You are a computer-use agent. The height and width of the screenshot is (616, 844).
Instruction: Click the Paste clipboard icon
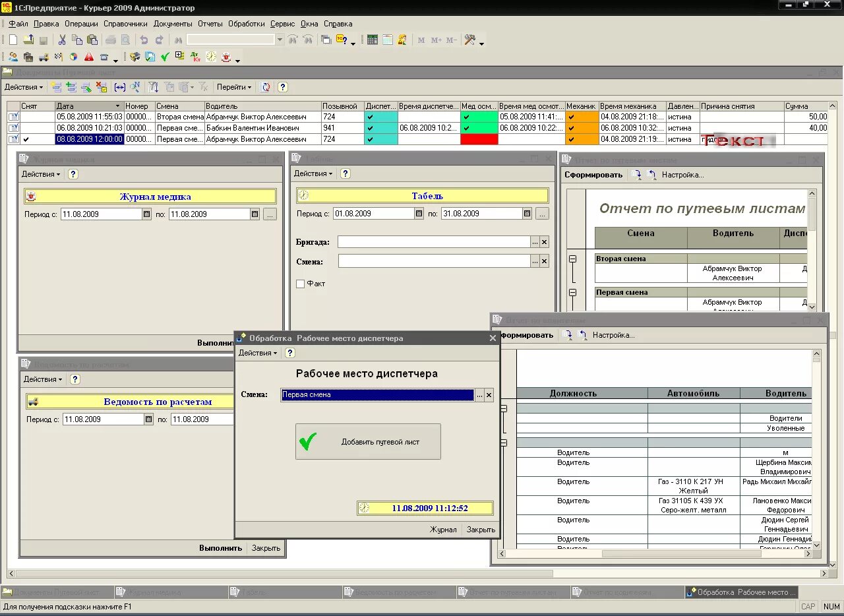tap(92, 40)
